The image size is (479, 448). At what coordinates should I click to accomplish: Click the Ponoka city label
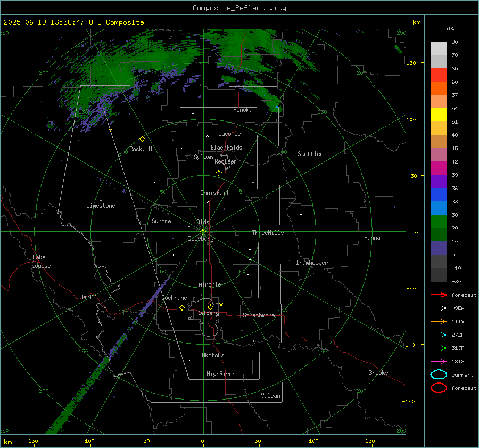tap(243, 110)
